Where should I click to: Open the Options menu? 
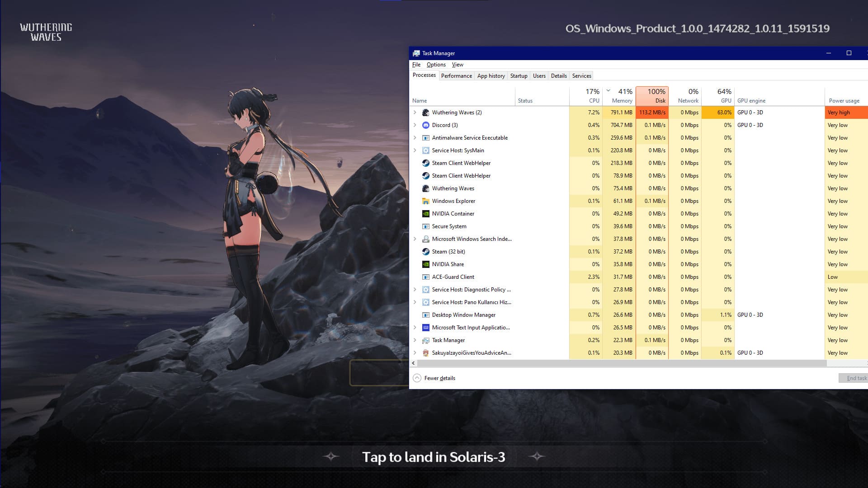pyautogui.click(x=436, y=65)
